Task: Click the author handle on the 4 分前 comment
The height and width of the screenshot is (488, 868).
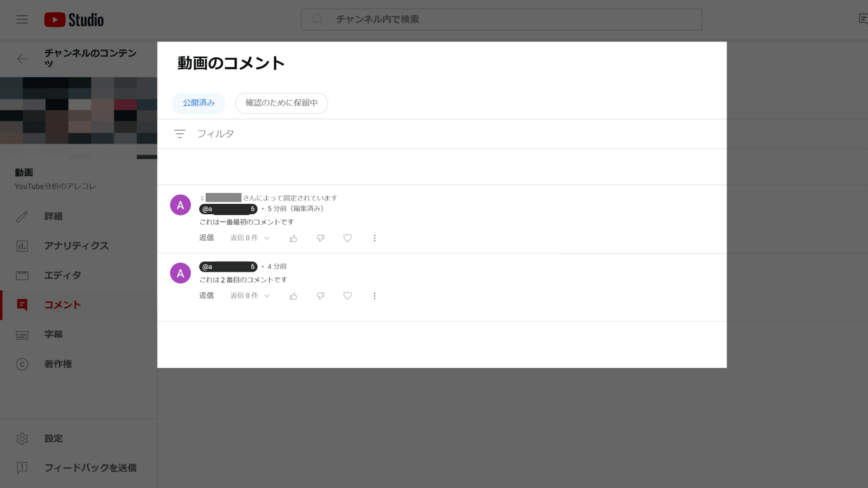Action: (x=228, y=267)
